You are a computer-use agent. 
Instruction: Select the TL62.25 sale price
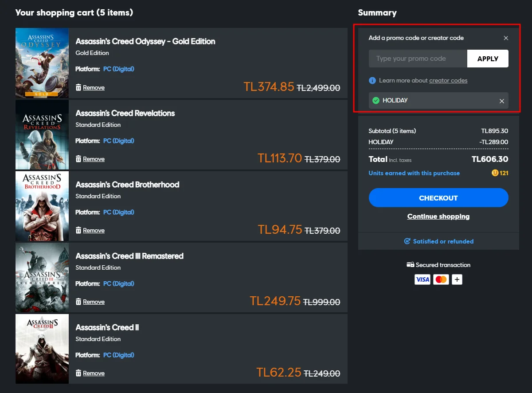tap(279, 373)
